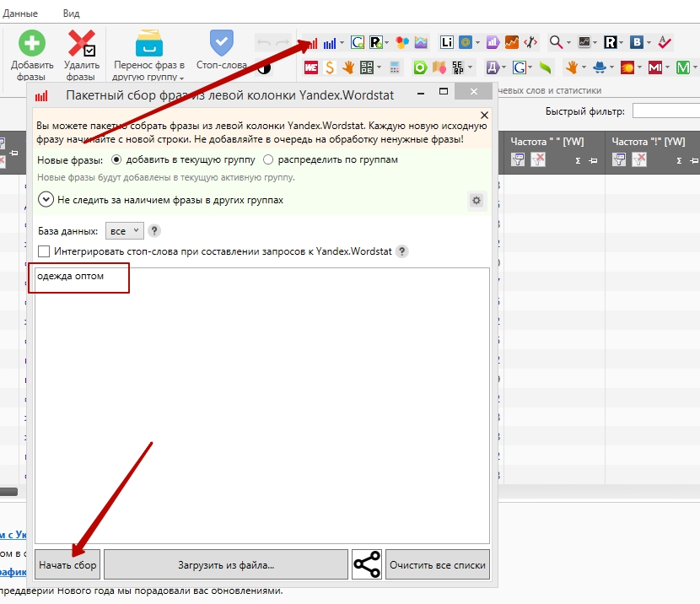Click the red WE toolbar icon
Image resolution: width=700 pixels, height=604 pixels.
click(x=311, y=67)
